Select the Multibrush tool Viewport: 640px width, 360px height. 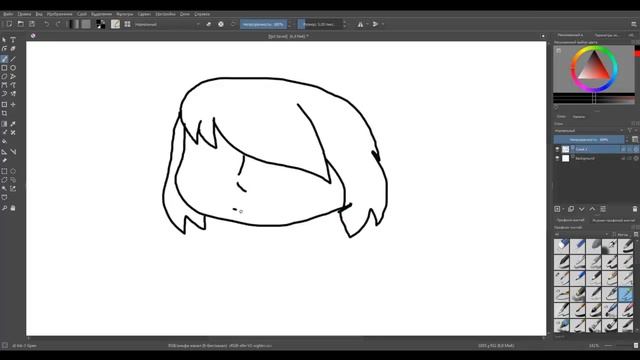(13, 94)
